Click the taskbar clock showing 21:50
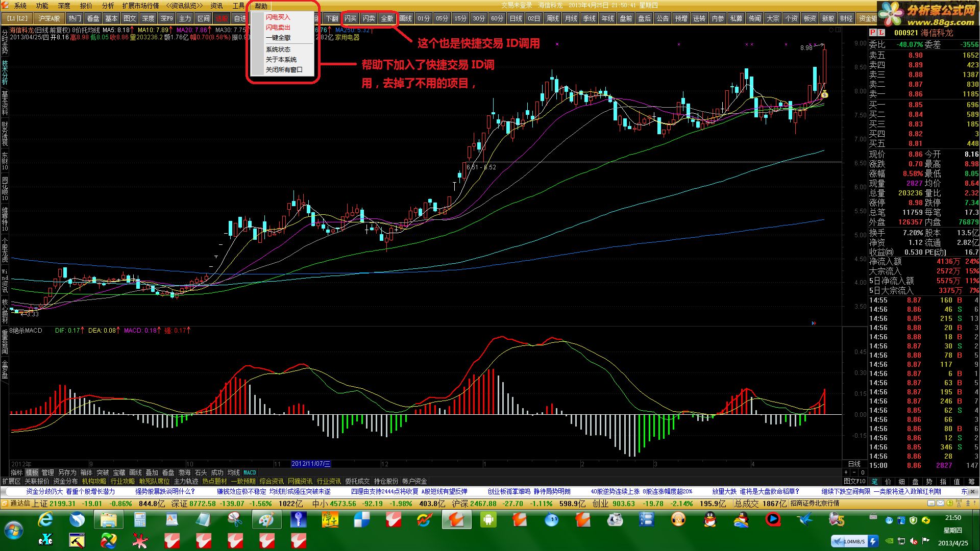980x551 pixels. [952, 518]
